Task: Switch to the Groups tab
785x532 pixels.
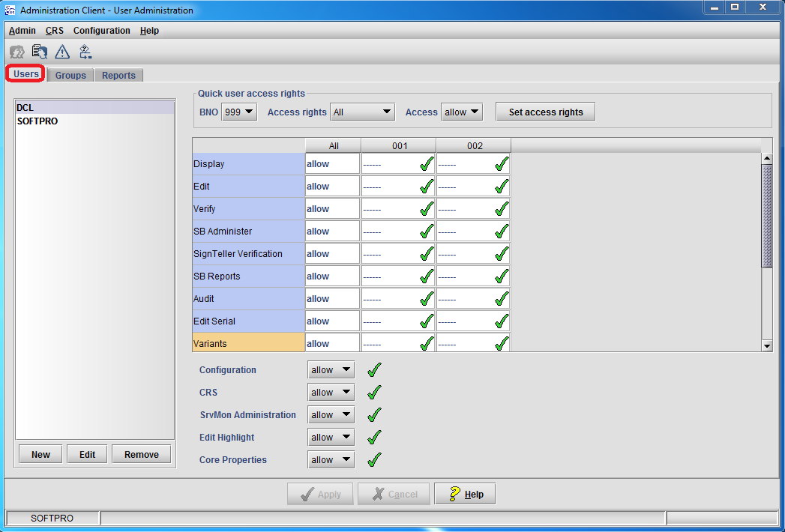Action: (70, 75)
